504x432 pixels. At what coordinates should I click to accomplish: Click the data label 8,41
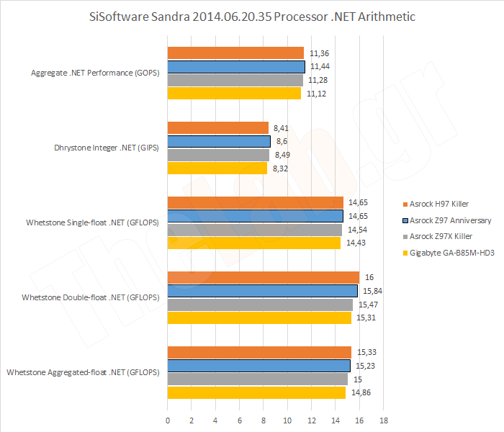click(281, 127)
